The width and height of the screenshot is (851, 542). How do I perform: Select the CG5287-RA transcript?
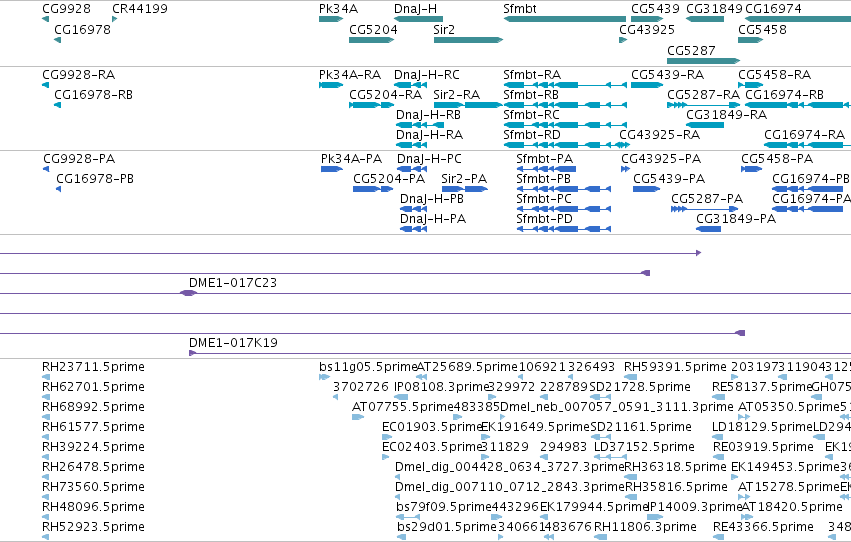(703, 105)
